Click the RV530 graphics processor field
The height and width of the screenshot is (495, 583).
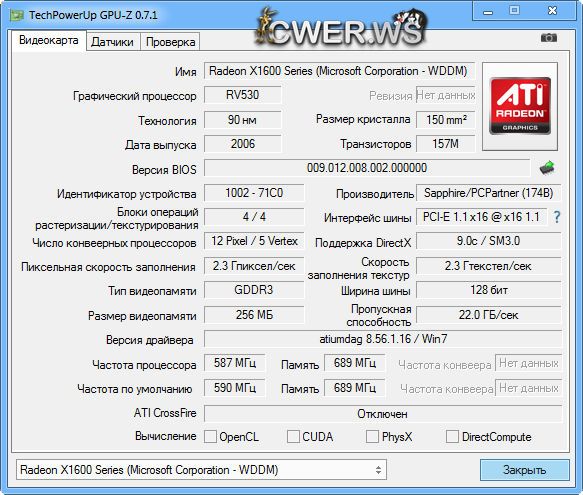click(242, 95)
